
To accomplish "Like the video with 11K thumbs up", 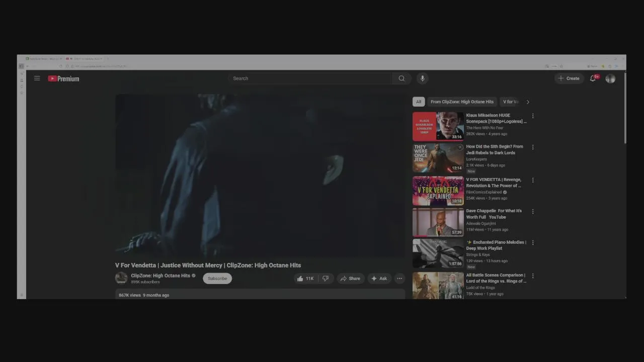I will coord(305,279).
